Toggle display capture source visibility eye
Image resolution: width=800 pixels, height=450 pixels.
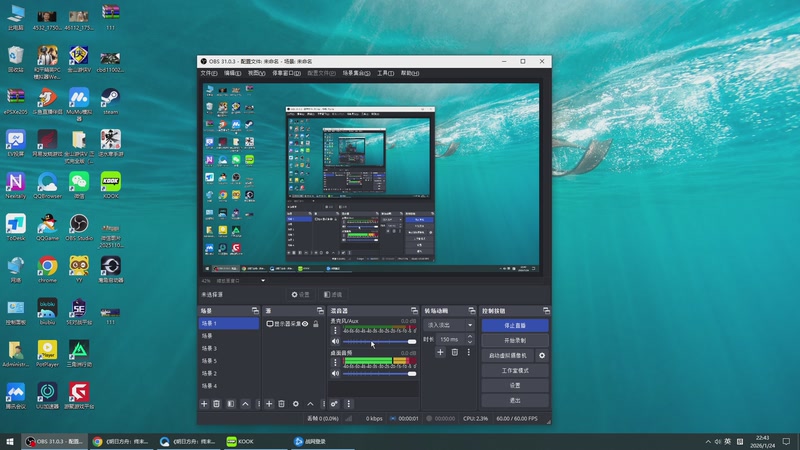pyautogui.click(x=305, y=324)
